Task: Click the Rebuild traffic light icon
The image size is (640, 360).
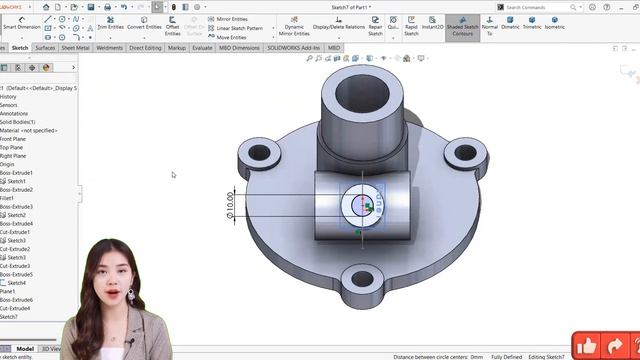Action: click(173, 7)
